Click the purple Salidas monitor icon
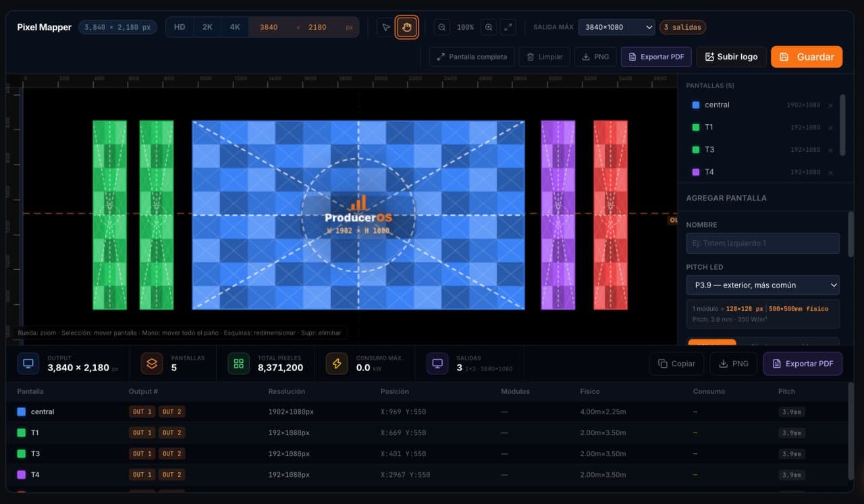The image size is (864, 504). [x=437, y=364]
